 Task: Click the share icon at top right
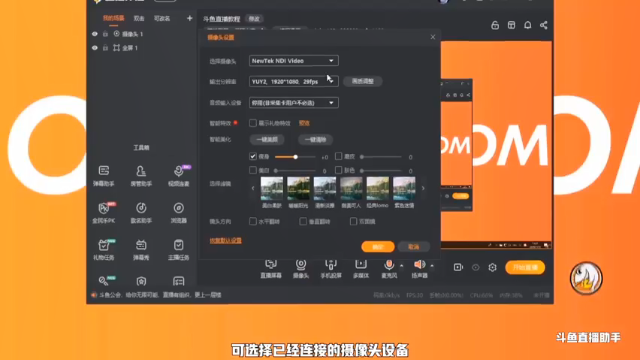coord(544,25)
